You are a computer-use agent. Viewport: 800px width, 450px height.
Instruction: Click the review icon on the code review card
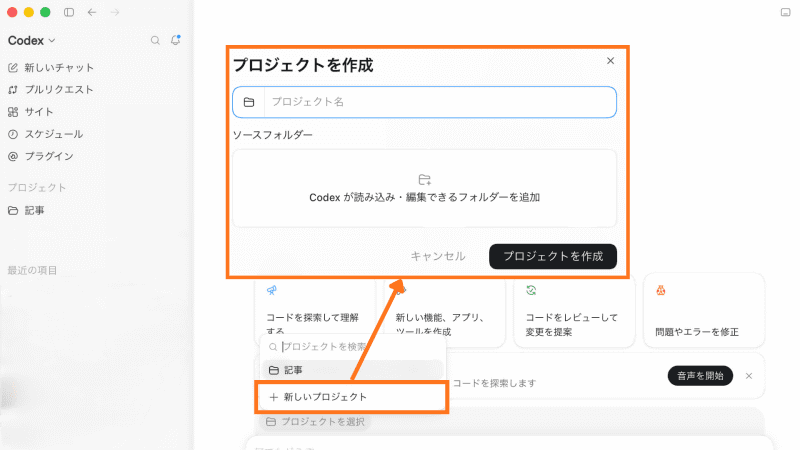pos(531,290)
